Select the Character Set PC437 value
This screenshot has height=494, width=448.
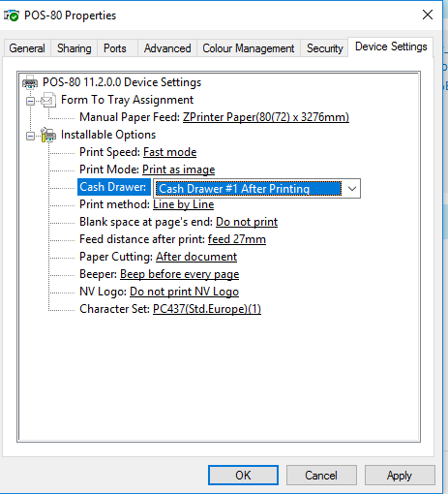point(207,309)
